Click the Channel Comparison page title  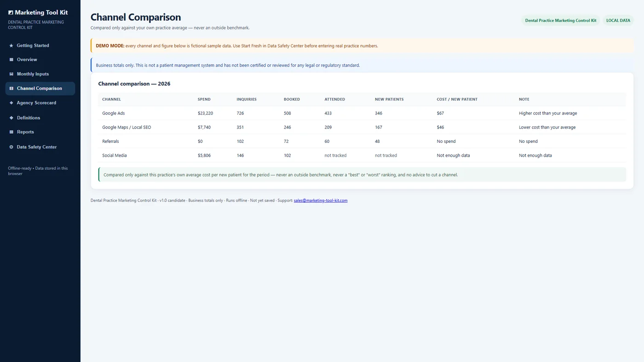point(136,17)
